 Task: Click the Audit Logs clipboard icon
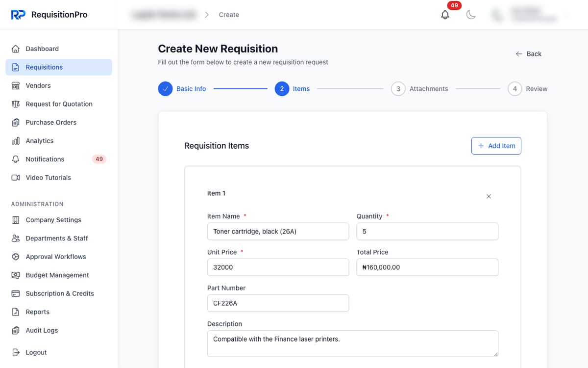coord(16,331)
